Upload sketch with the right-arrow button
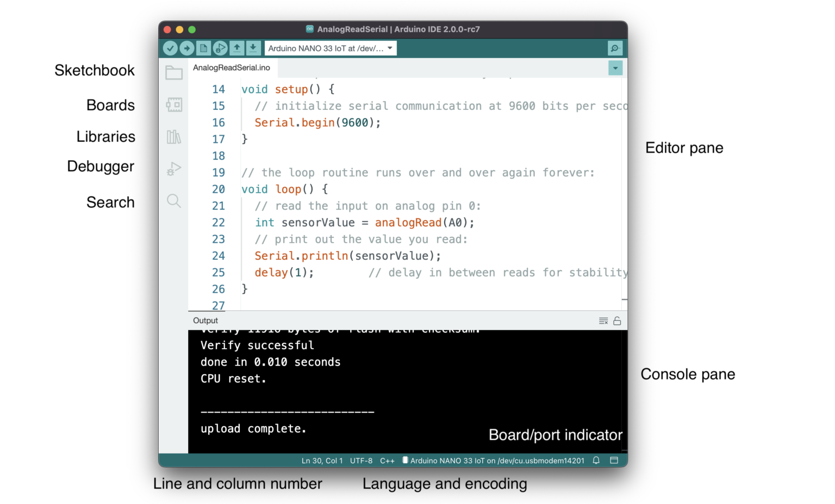 [186, 48]
